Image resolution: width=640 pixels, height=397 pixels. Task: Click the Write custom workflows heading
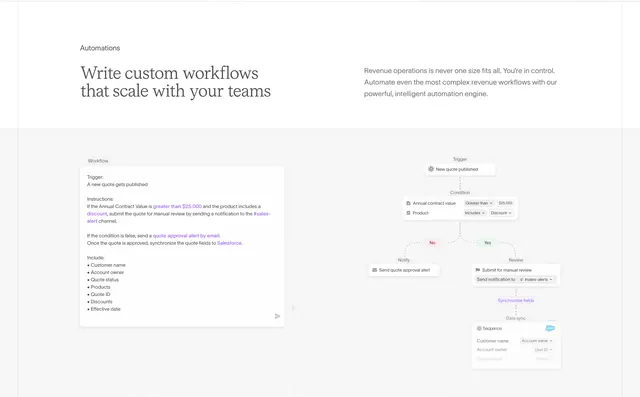tap(176, 82)
